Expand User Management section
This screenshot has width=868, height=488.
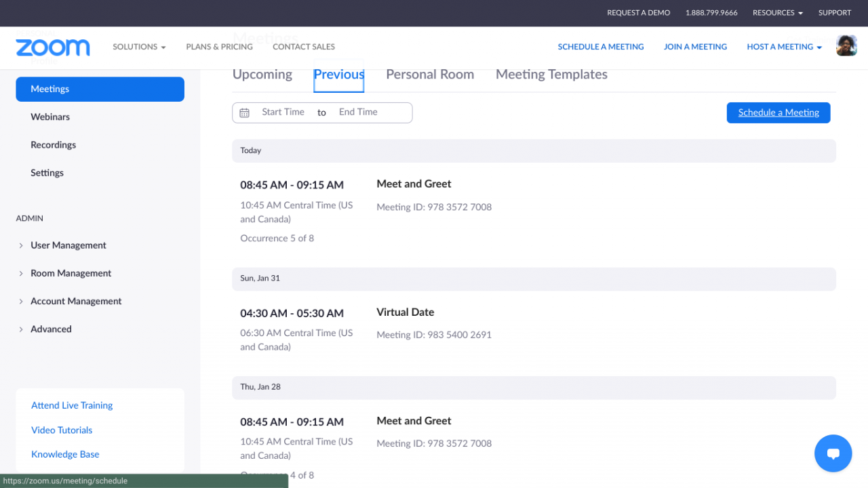[68, 245]
